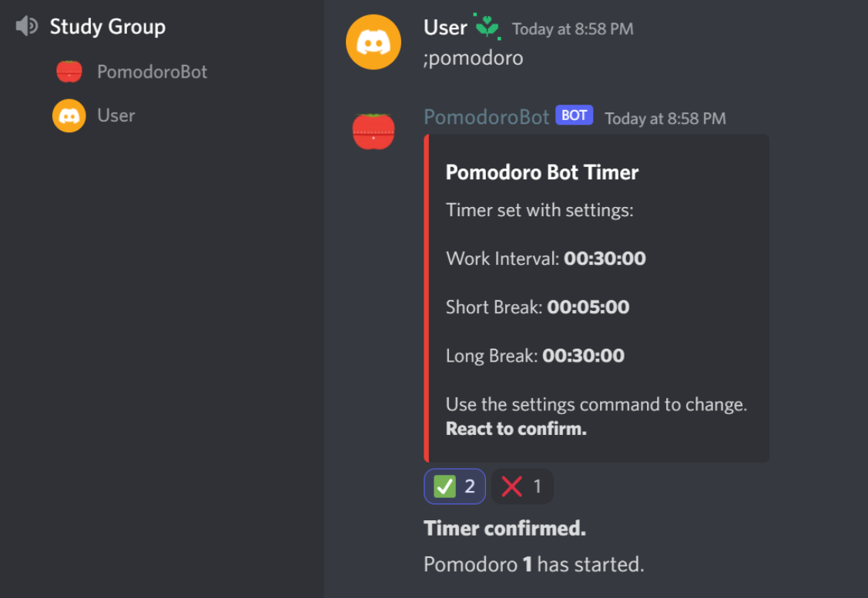Open User's profile from the chat username

(x=444, y=26)
